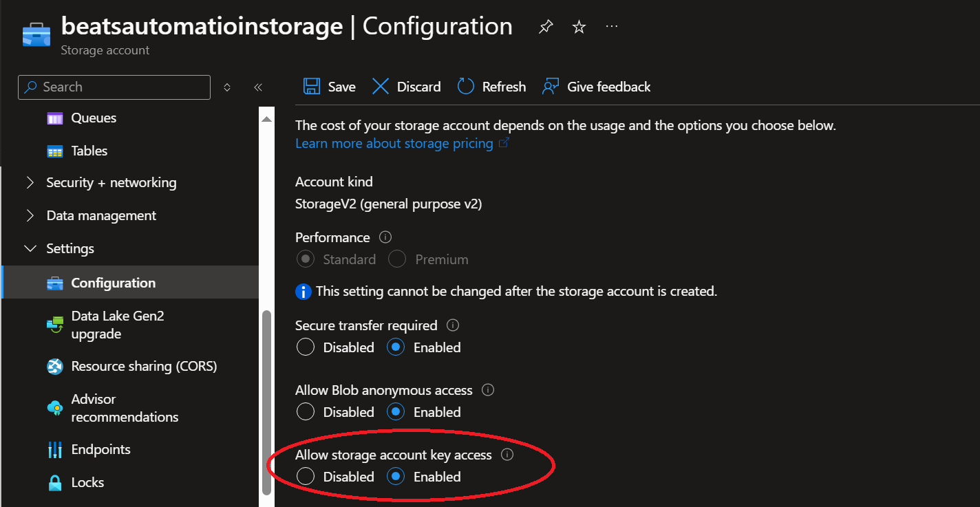Viewport: 980px width, 507px height.
Task: Expand the Data management section
Action: [x=30, y=216]
